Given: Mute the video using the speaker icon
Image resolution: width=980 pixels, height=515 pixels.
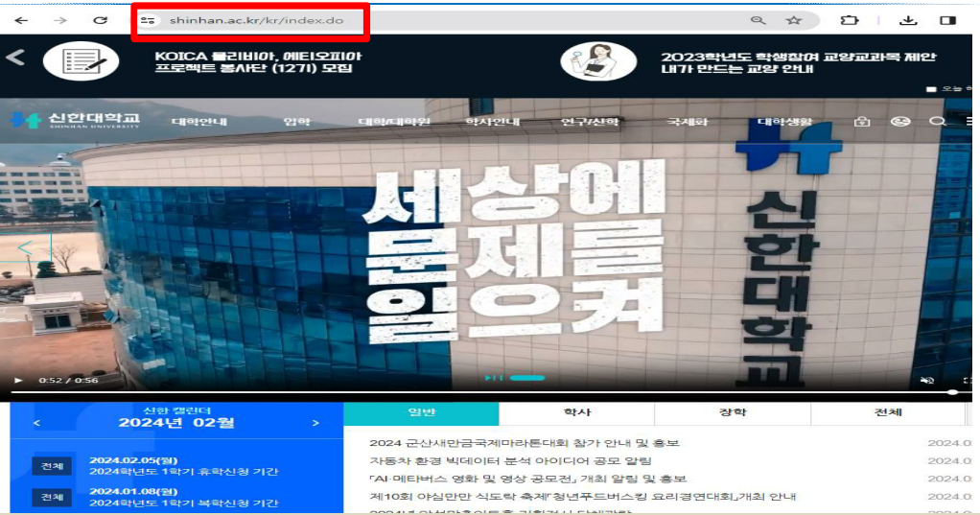Looking at the screenshot, I should pyautogui.click(x=926, y=381).
